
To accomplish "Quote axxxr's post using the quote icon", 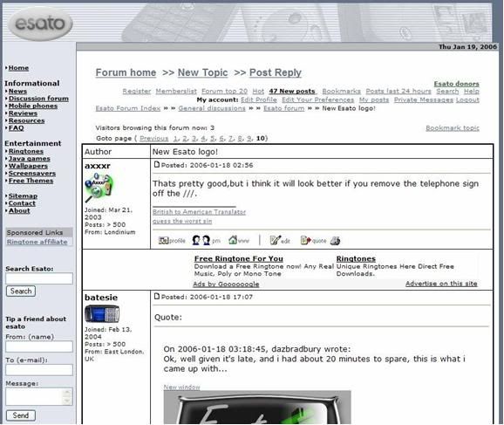I will point(313,240).
